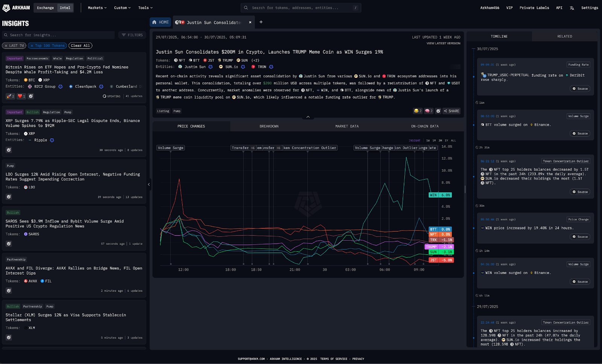This screenshot has height=364, width=602.
Task: Open the Settings page
Action: tap(590, 8)
